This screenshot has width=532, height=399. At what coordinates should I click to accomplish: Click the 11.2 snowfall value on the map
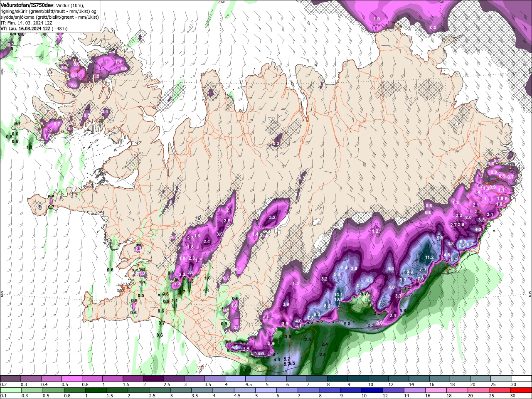tap(429, 258)
